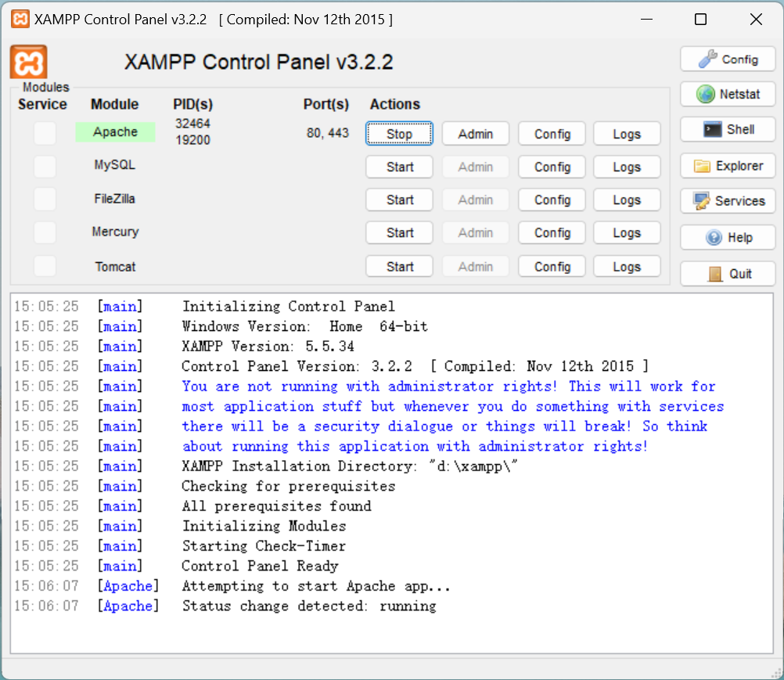Click the Tomcat module label
The image size is (784, 680).
coord(115,267)
